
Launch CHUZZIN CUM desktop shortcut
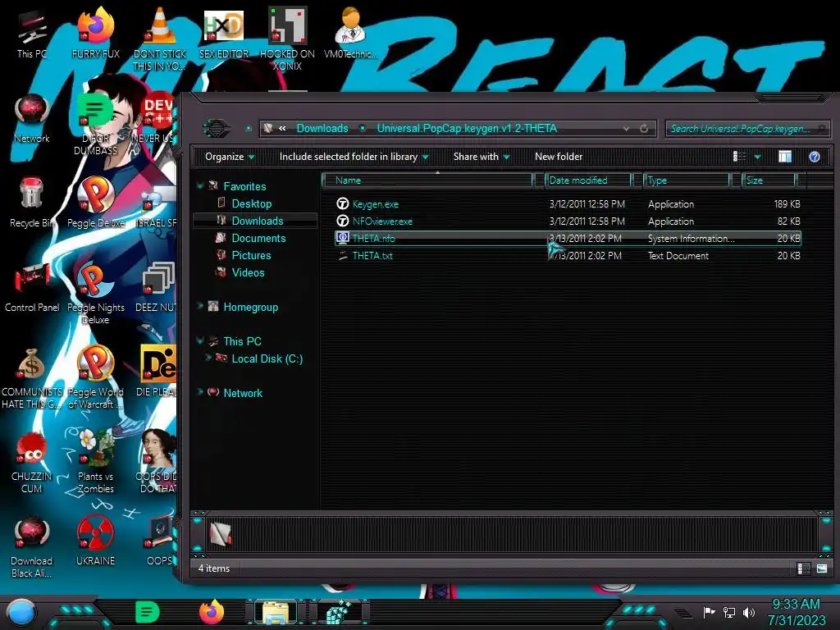[32, 463]
